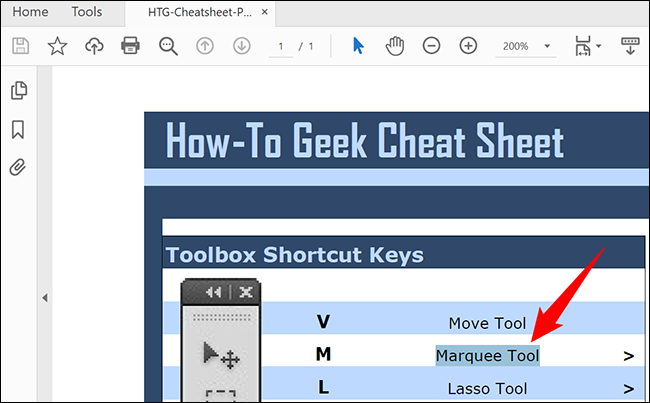Image resolution: width=650 pixels, height=403 pixels.
Task: Switch to the Hand pan tool
Action: pyautogui.click(x=395, y=46)
